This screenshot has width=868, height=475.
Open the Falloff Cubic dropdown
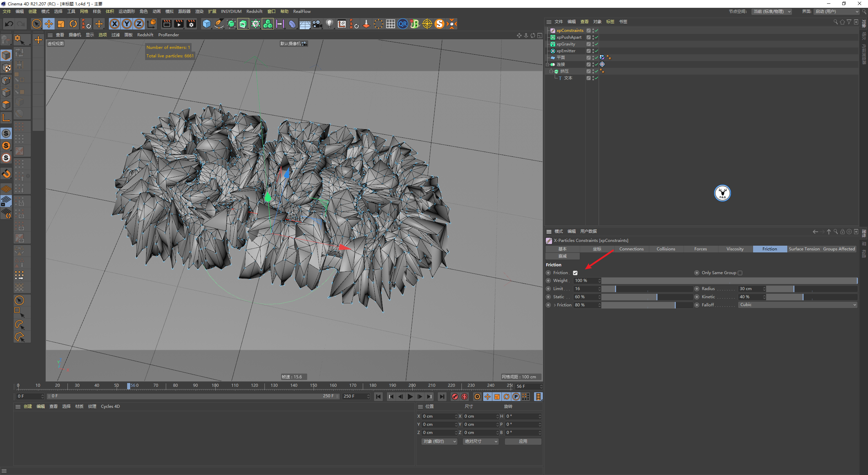797,305
